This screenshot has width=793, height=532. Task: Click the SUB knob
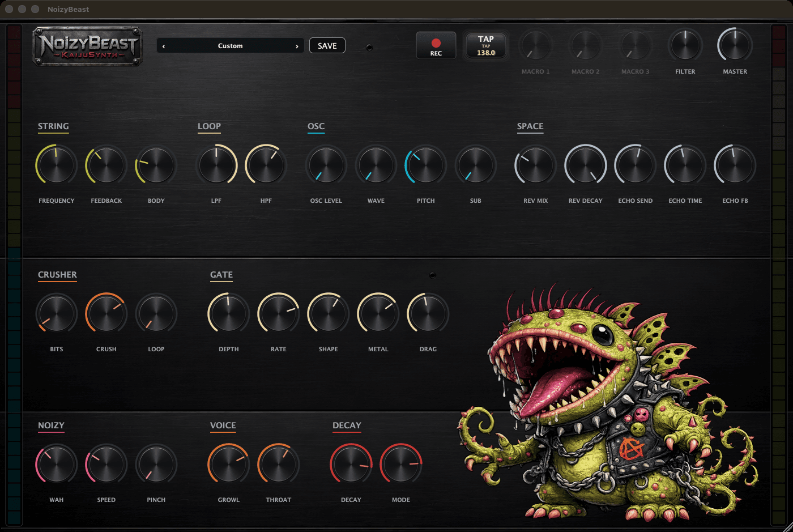tap(476, 165)
